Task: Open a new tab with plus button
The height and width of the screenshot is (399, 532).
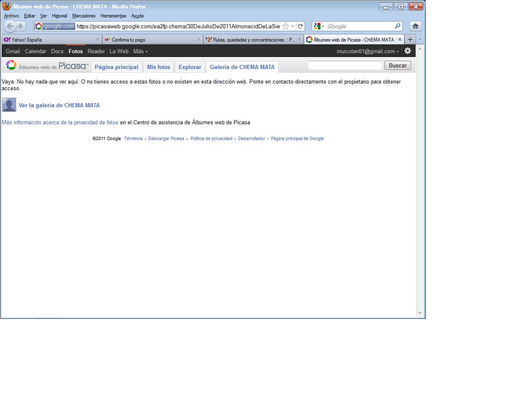Action: 410,39
